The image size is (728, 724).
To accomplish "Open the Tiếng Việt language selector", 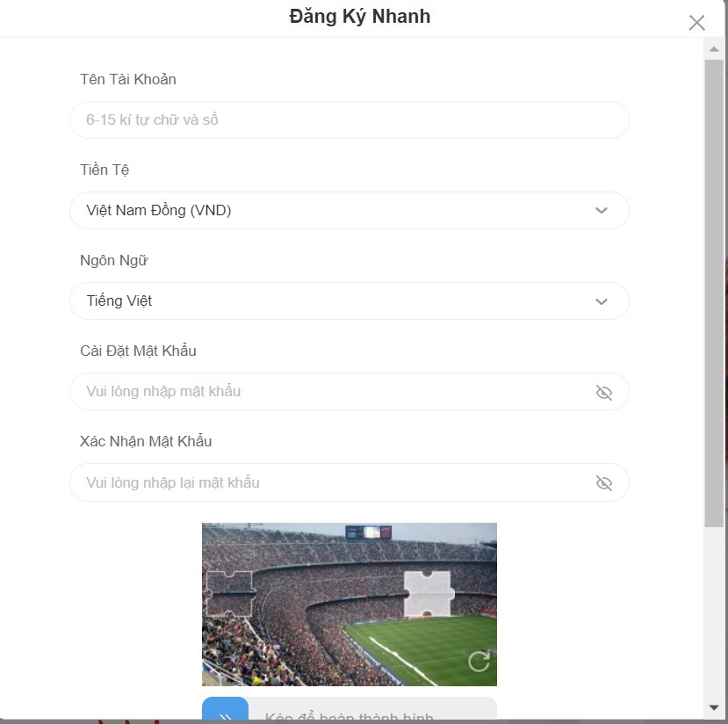I will pyautogui.click(x=350, y=300).
